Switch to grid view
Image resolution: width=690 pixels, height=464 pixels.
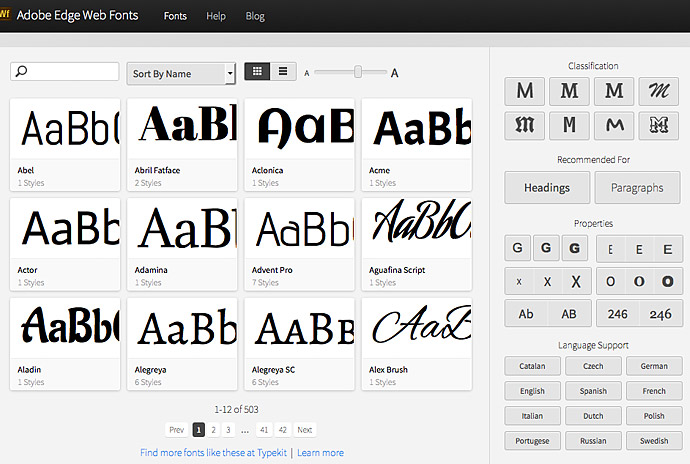tap(257, 71)
